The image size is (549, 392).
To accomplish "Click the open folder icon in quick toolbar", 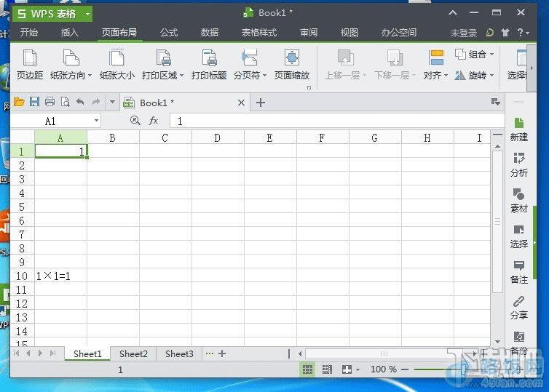I will click(19, 102).
